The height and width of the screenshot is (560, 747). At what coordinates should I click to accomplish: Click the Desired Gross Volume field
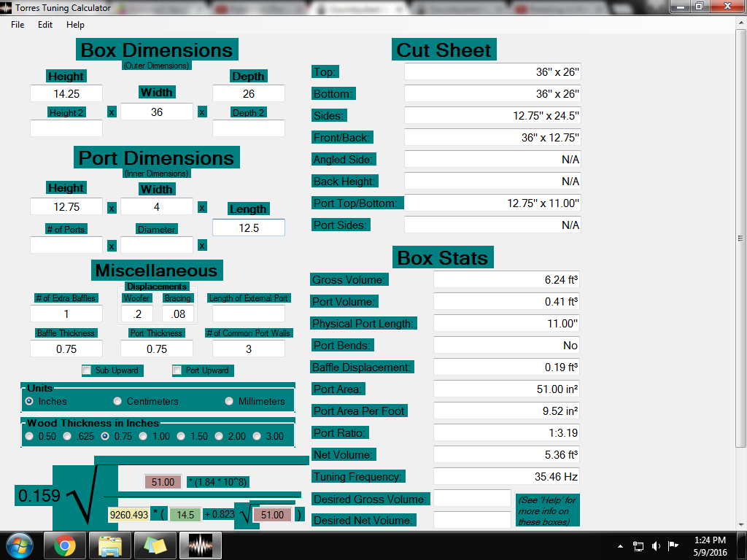tap(472, 499)
